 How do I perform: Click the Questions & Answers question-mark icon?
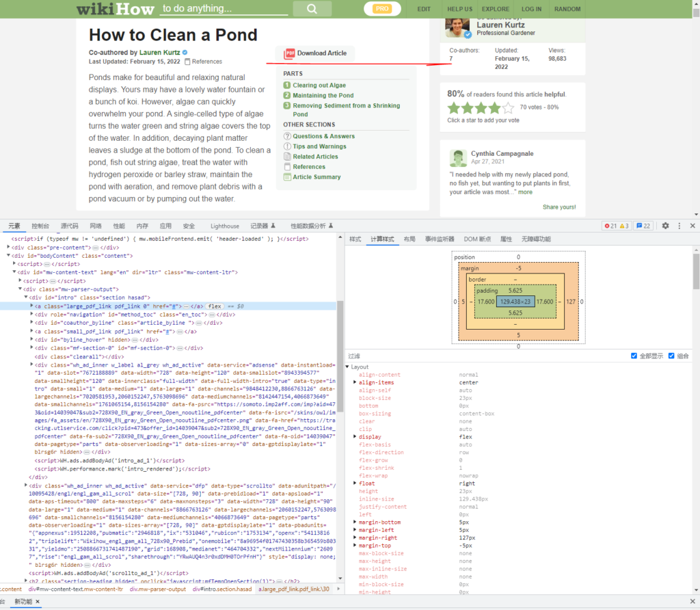click(x=288, y=136)
